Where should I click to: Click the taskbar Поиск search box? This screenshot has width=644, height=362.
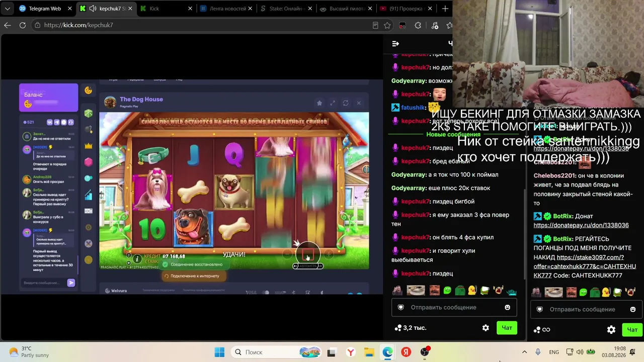point(277,352)
